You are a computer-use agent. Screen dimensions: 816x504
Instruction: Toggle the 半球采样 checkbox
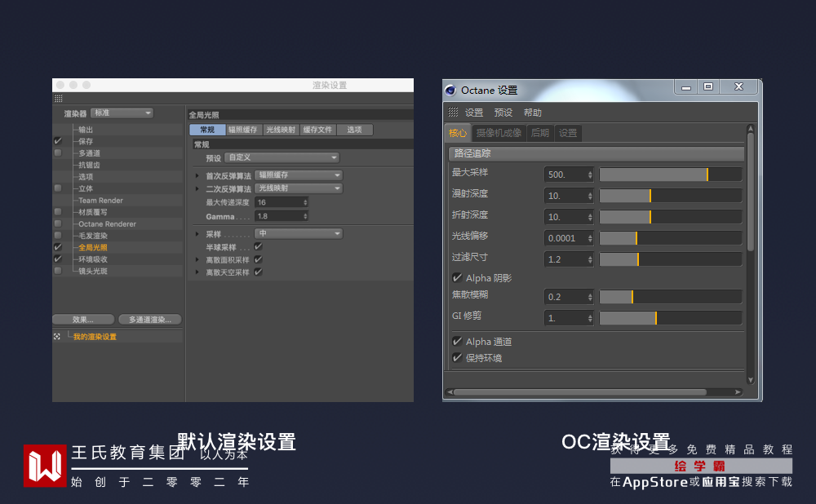(x=258, y=246)
